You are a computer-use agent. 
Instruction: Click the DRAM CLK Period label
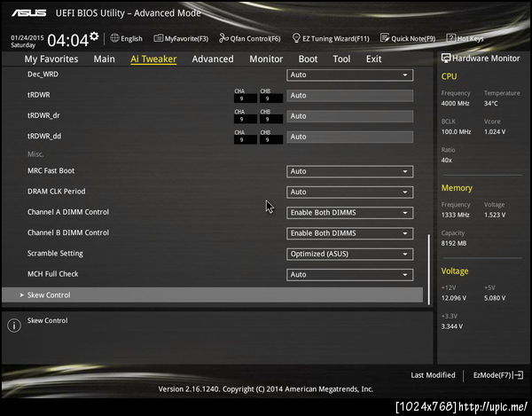click(x=57, y=192)
